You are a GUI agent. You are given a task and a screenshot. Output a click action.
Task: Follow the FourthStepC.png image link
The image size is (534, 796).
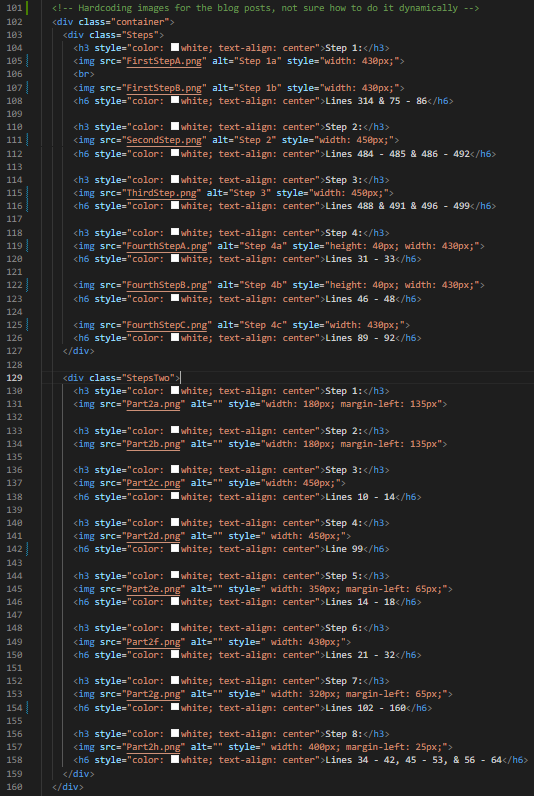(x=166, y=325)
